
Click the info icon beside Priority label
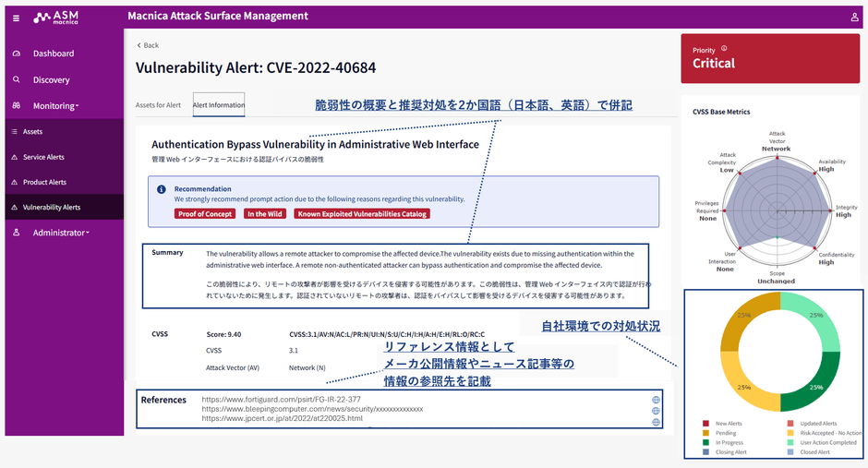point(724,49)
